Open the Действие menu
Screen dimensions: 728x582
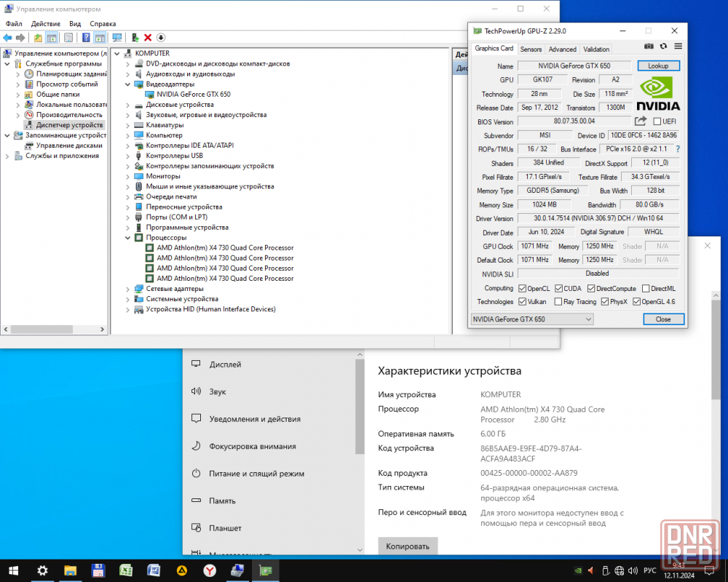[45, 24]
